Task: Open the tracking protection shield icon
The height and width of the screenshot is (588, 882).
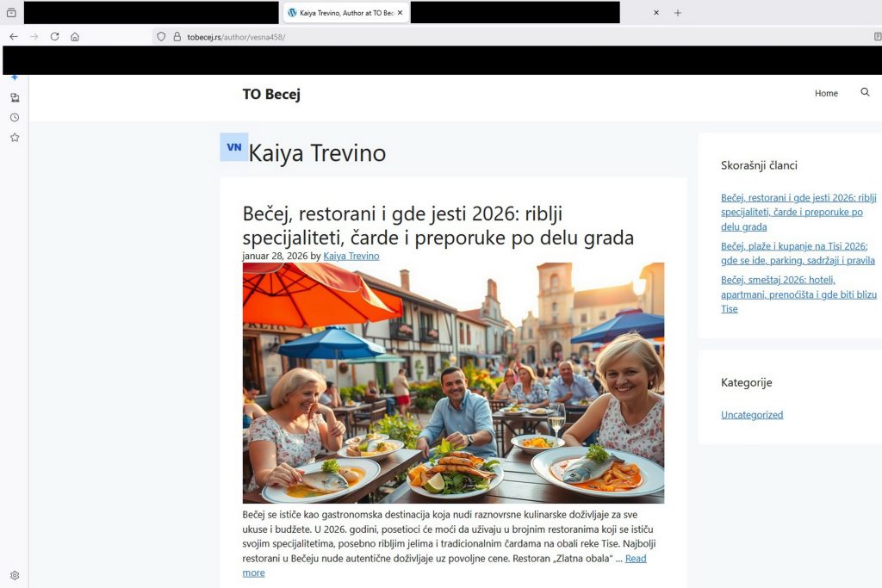Action: tap(161, 37)
